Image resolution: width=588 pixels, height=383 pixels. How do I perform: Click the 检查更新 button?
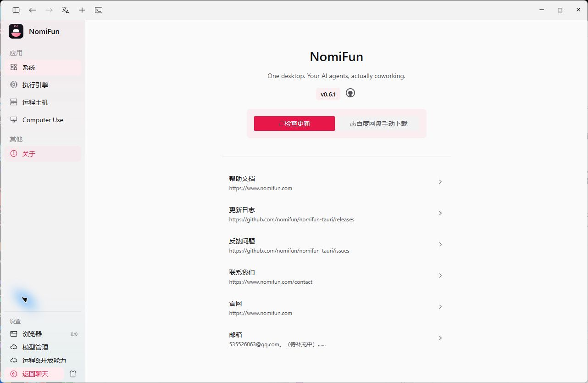click(294, 124)
